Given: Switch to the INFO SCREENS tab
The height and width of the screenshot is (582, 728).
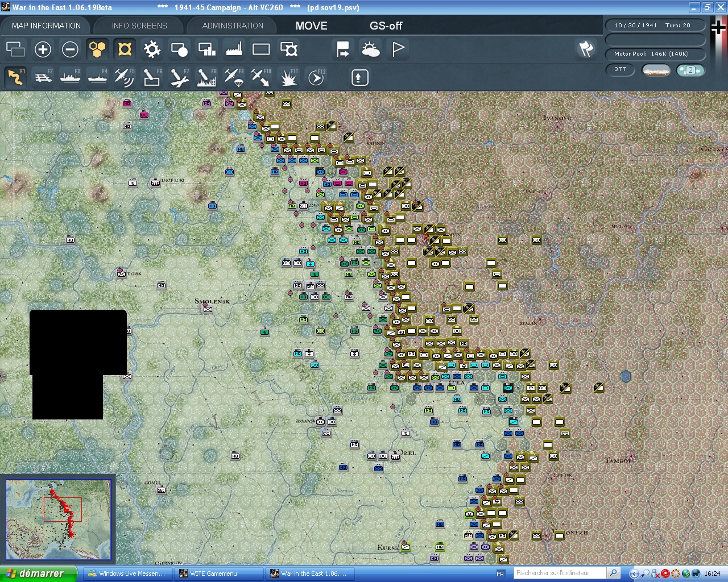Looking at the screenshot, I should (x=139, y=26).
